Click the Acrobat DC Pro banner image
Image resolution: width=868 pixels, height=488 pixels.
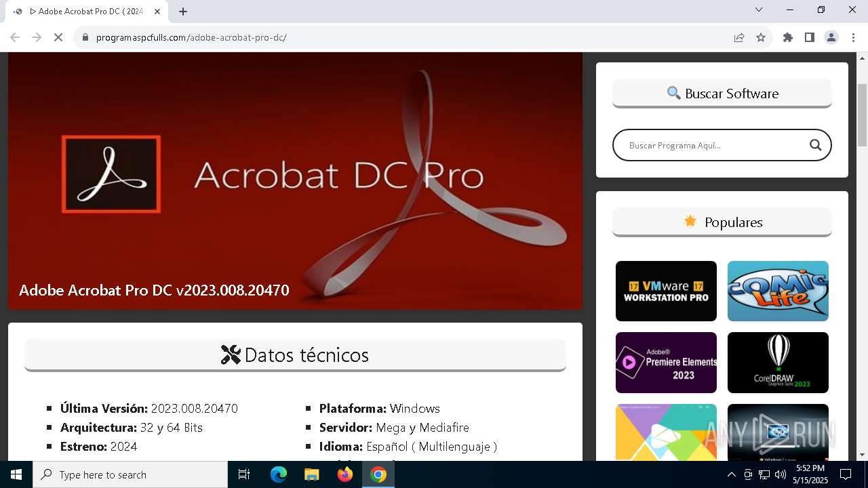click(295, 181)
